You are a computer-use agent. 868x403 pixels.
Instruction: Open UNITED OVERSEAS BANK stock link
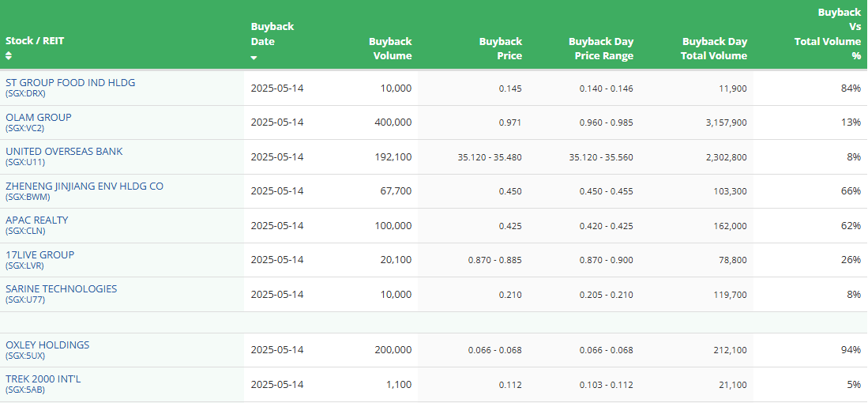64,151
